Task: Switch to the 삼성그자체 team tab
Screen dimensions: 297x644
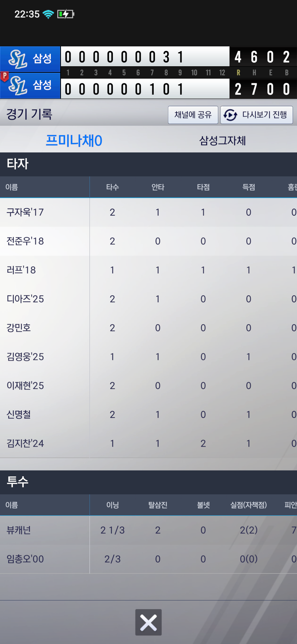Action: 222,140
